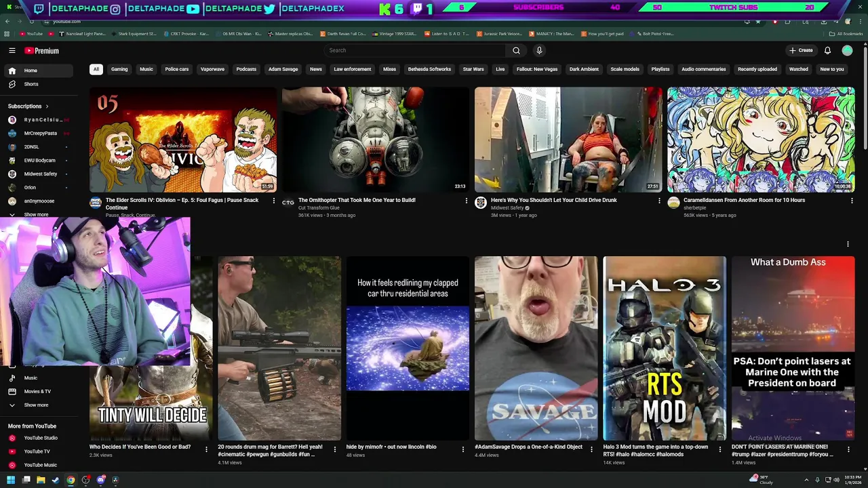Open YouTube TV from sidebar
The width and height of the screenshot is (868, 488).
39,451
